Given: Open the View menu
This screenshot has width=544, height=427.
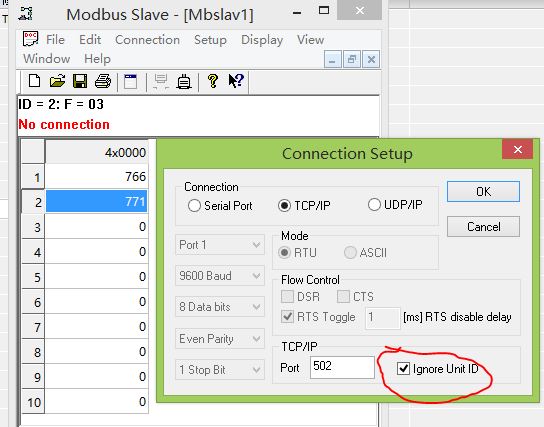Looking at the screenshot, I should 310,40.
